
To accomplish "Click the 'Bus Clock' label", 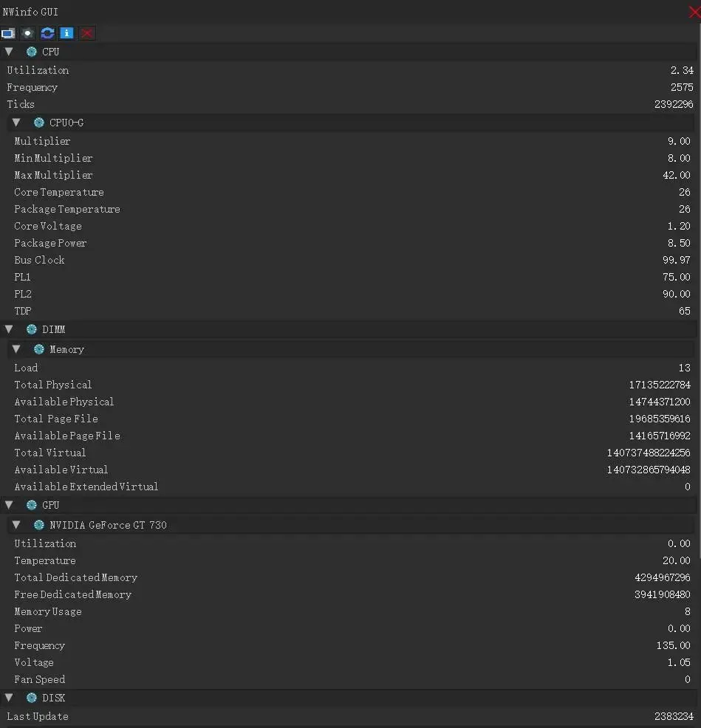I will pos(39,260).
